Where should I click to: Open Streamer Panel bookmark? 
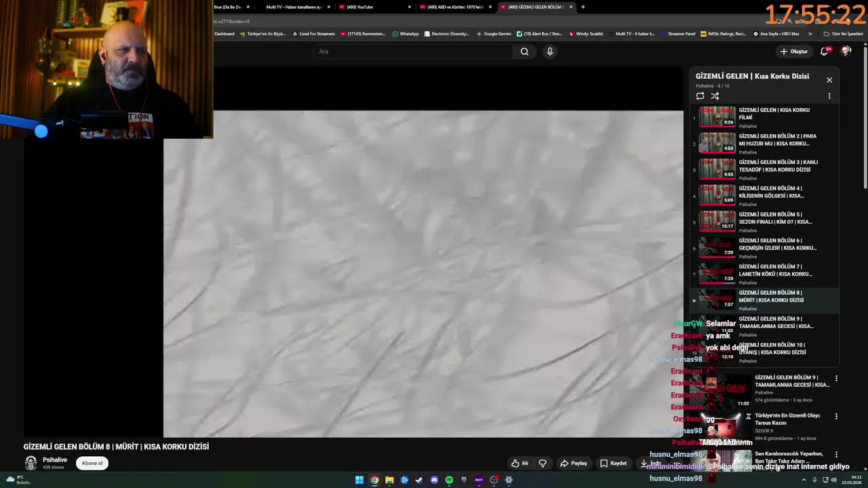678,34
